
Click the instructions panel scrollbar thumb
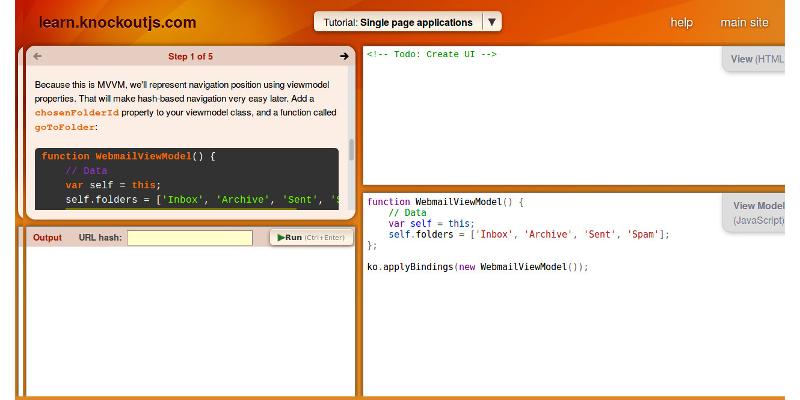(351, 149)
